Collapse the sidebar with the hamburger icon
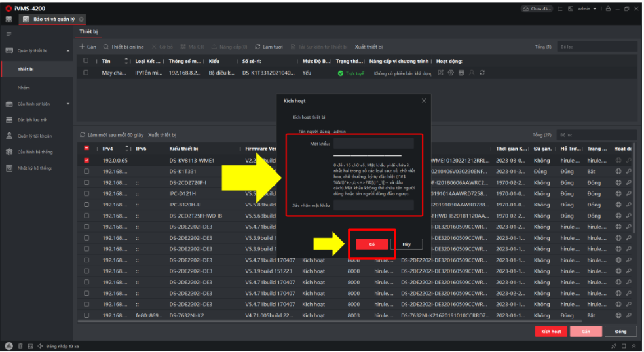The image size is (644, 352). tap(9, 33)
